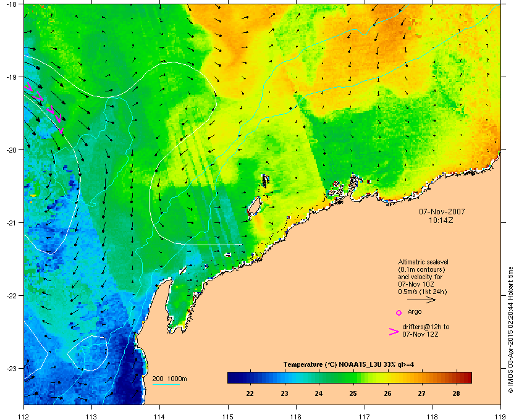
Task: Select the date text 07-Nov-2007
Action: tap(442, 211)
